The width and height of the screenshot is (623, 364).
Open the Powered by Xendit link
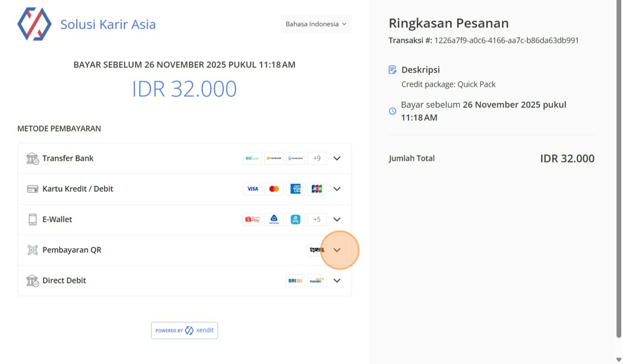click(184, 330)
